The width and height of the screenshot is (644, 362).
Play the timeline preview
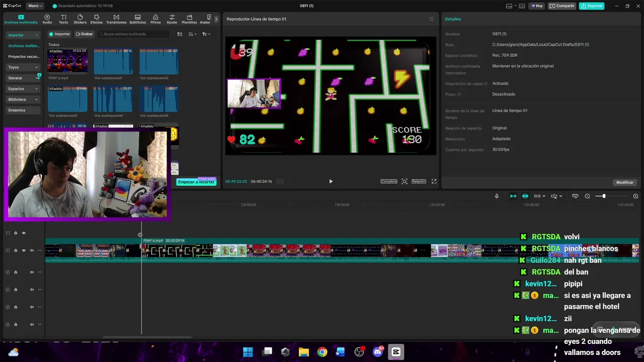[x=331, y=182]
